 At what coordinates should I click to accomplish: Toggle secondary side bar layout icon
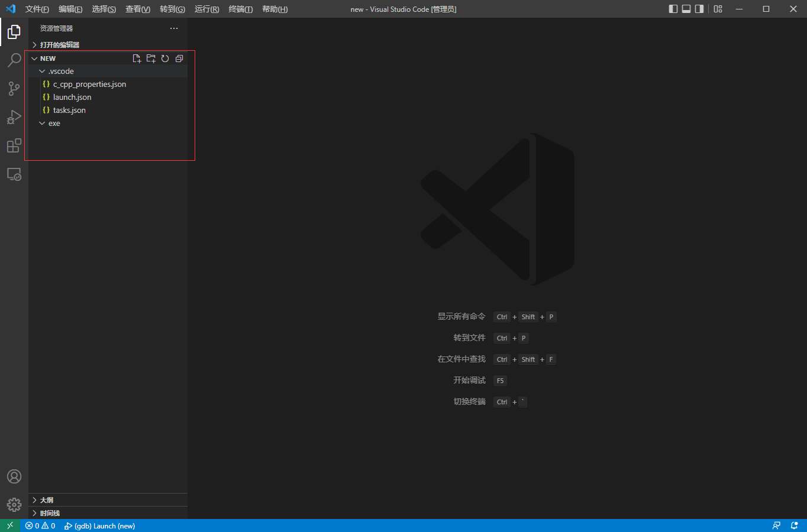(699, 9)
